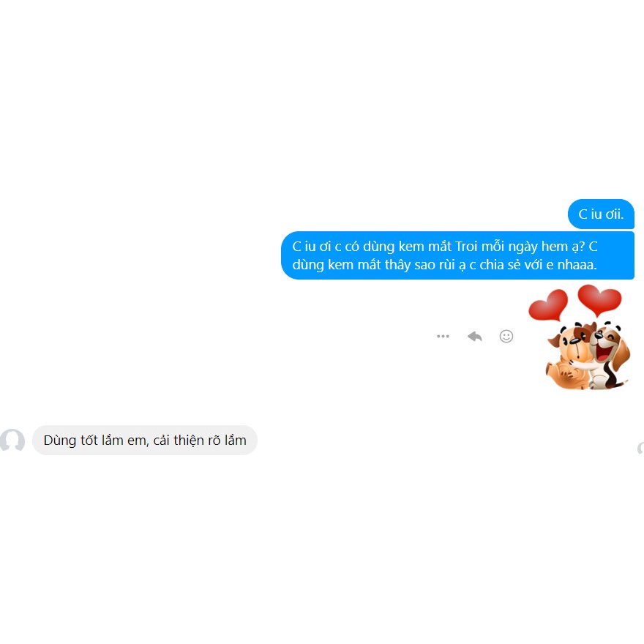Select the "C iu ơii." message bubble
The height and width of the screenshot is (644, 644).
point(601,214)
